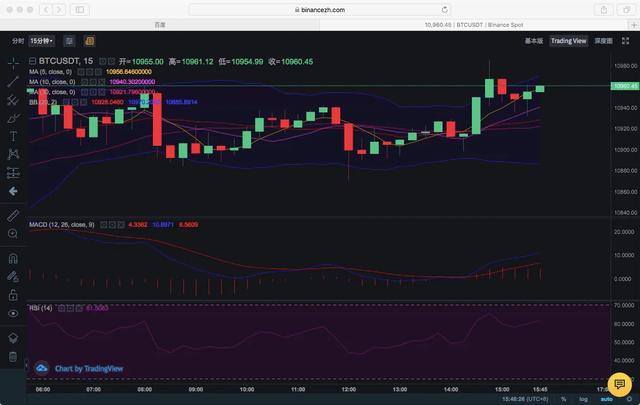The height and width of the screenshot is (405, 640).
Task: Click the MA (5) value 10956.84600000
Action: pyautogui.click(x=129, y=72)
